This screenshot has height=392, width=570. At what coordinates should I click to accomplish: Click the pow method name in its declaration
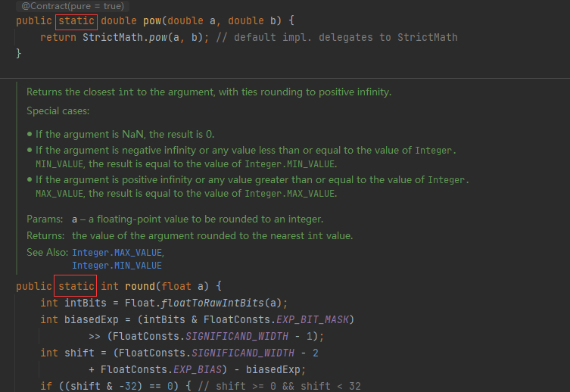(x=152, y=21)
